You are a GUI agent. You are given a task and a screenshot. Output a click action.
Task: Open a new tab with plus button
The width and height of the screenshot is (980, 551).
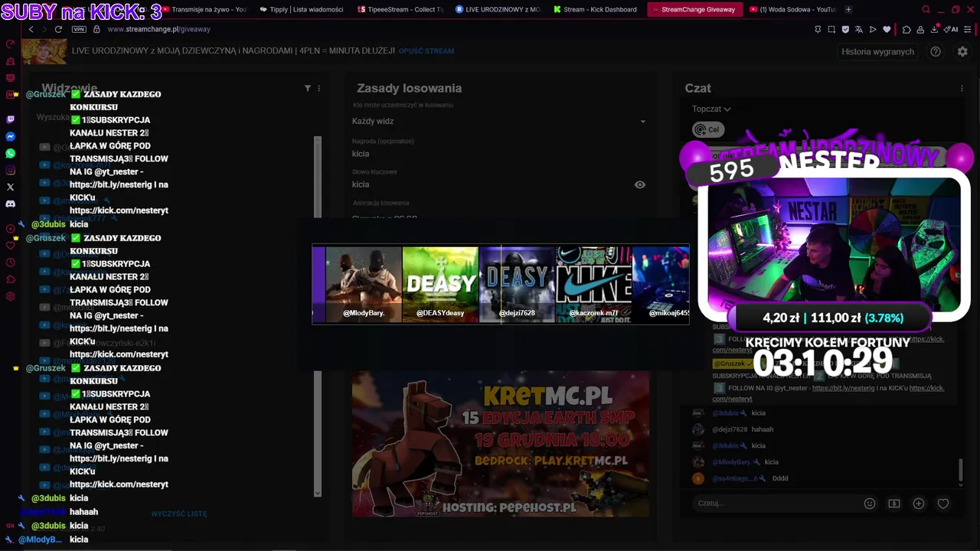click(848, 9)
